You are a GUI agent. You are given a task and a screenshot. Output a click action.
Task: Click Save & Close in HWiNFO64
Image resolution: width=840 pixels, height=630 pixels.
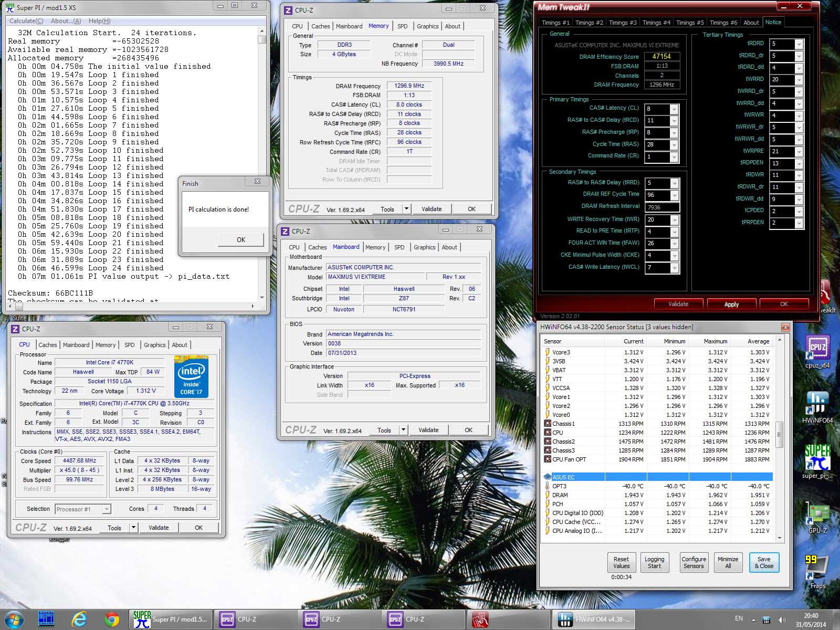point(764,562)
